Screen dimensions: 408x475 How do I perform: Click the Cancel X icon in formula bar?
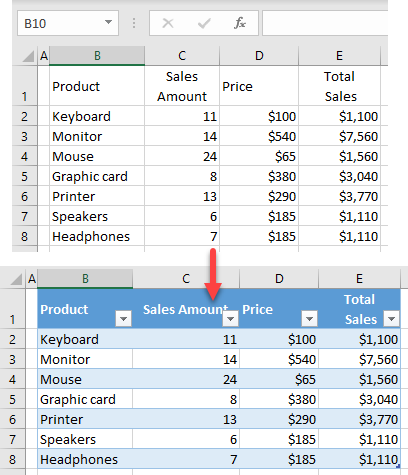tap(168, 23)
